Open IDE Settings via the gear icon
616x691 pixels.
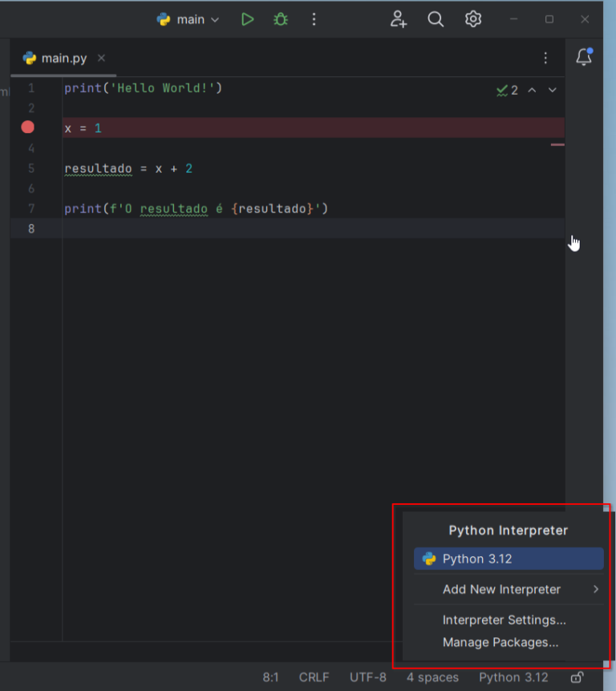472,18
